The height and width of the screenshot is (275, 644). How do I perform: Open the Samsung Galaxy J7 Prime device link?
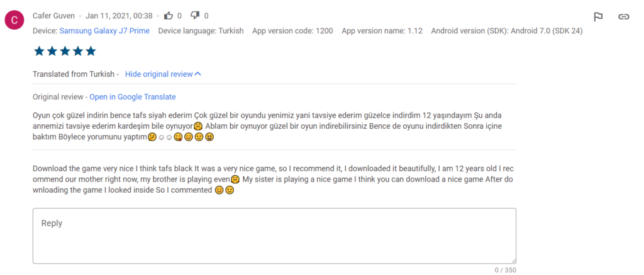coord(104,31)
